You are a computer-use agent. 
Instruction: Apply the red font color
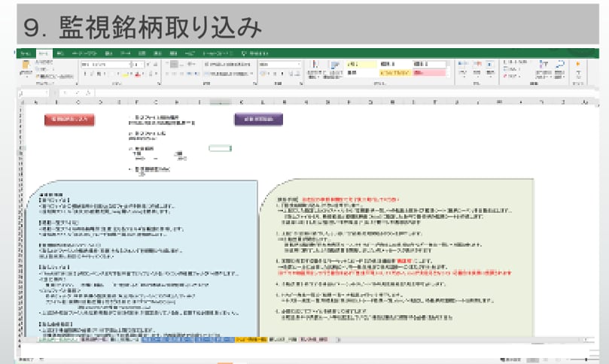tap(137, 74)
